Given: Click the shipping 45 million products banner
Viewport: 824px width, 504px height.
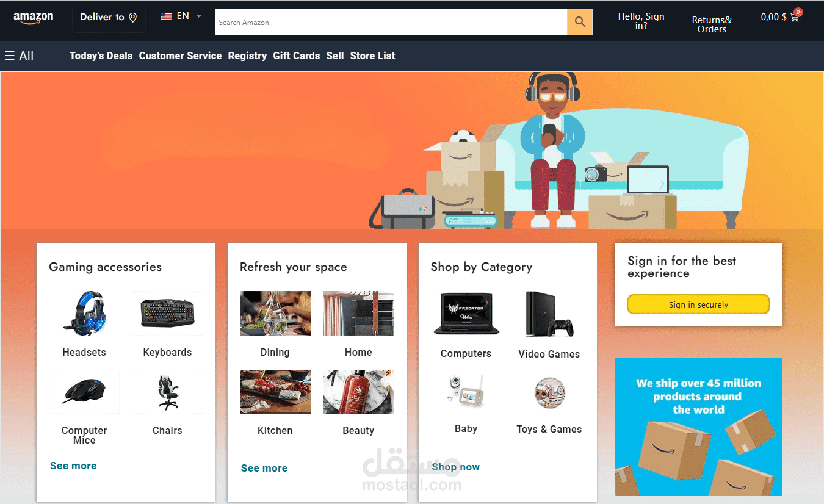Looking at the screenshot, I should 698,427.
